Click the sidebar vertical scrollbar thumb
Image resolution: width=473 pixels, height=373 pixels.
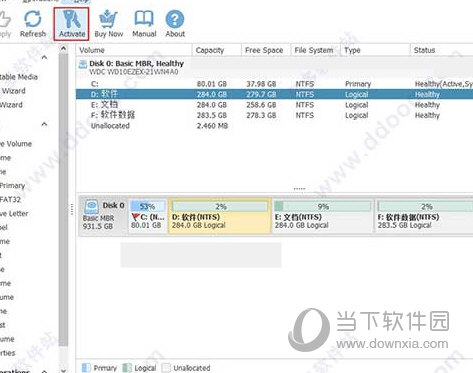click(63, 199)
